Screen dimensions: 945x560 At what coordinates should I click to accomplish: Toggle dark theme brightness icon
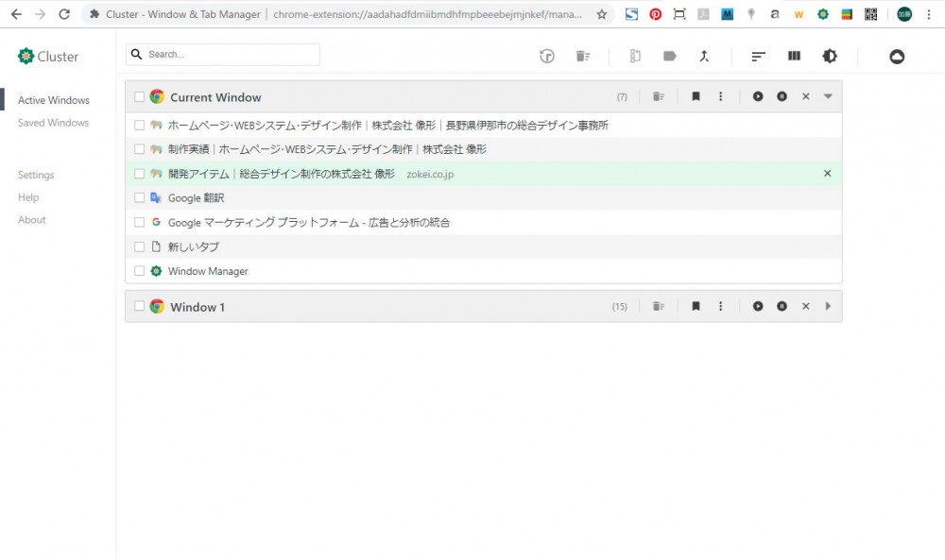pyautogui.click(x=830, y=56)
